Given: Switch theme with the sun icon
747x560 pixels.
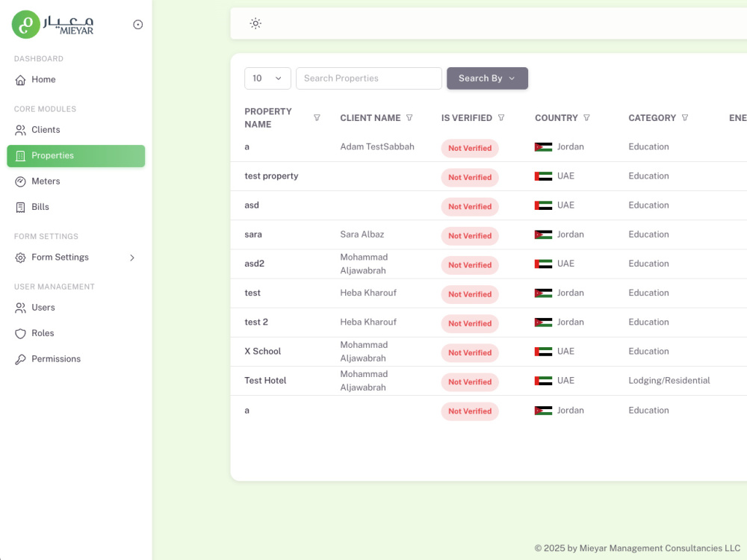Looking at the screenshot, I should tap(255, 23).
